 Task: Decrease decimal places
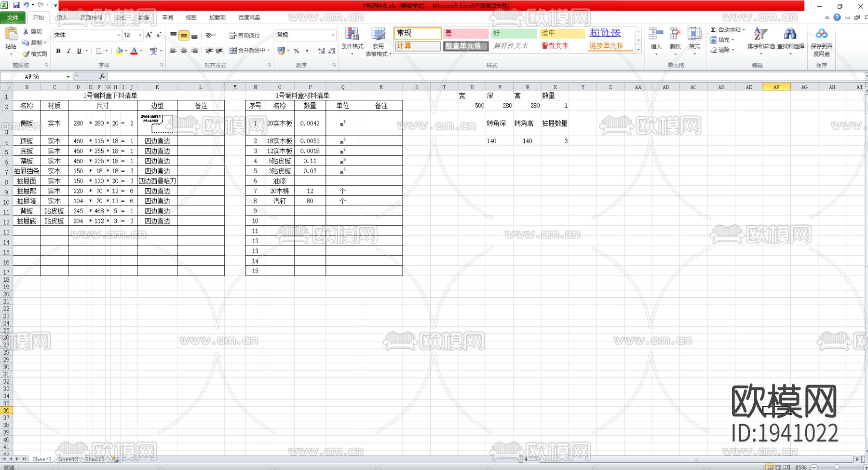pos(332,51)
